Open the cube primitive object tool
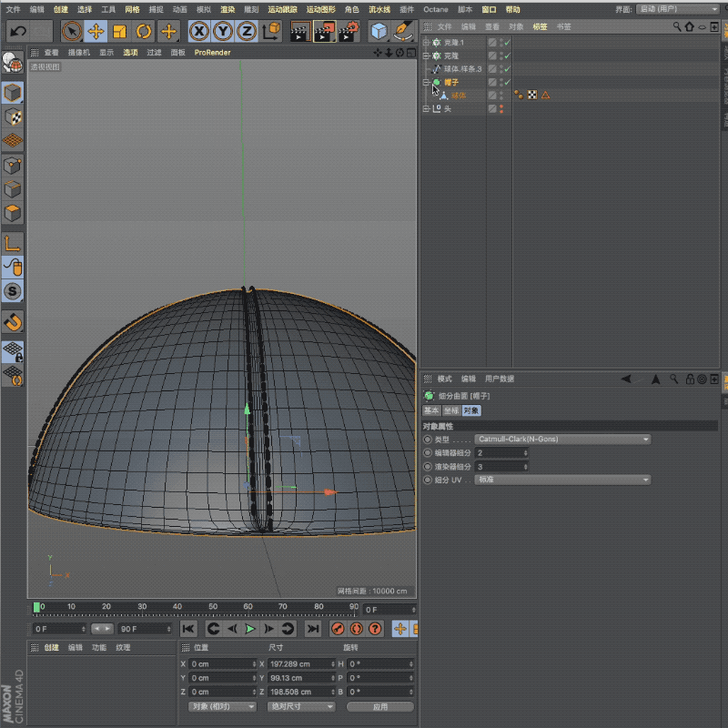The width and height of the screenshot is (728, 728). 379,32
